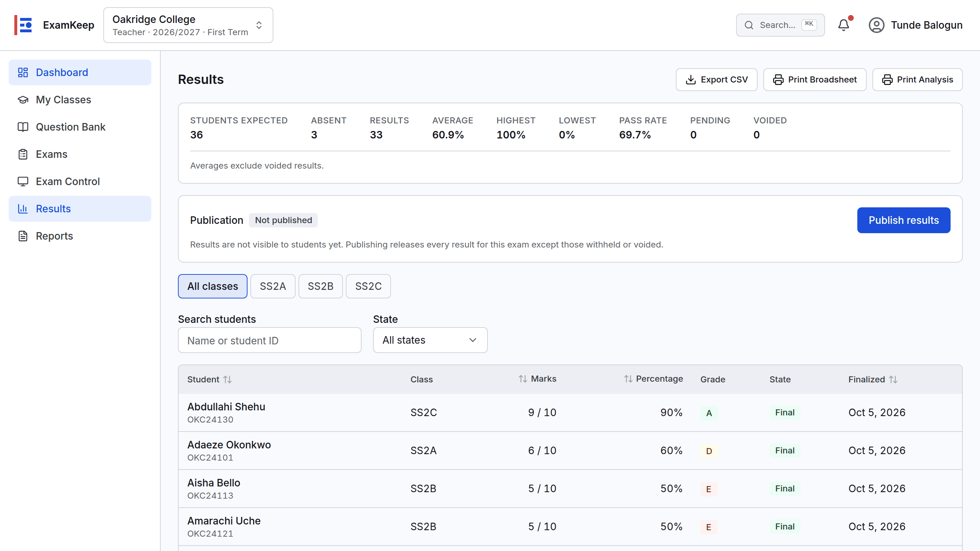Click the Dashboard grid icon
Screen dimensions: 980x551
point(23,72)
